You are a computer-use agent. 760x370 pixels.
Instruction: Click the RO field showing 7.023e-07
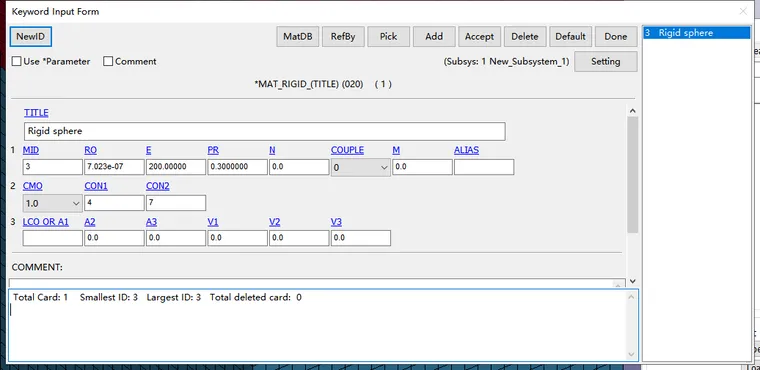click(114, 167)
